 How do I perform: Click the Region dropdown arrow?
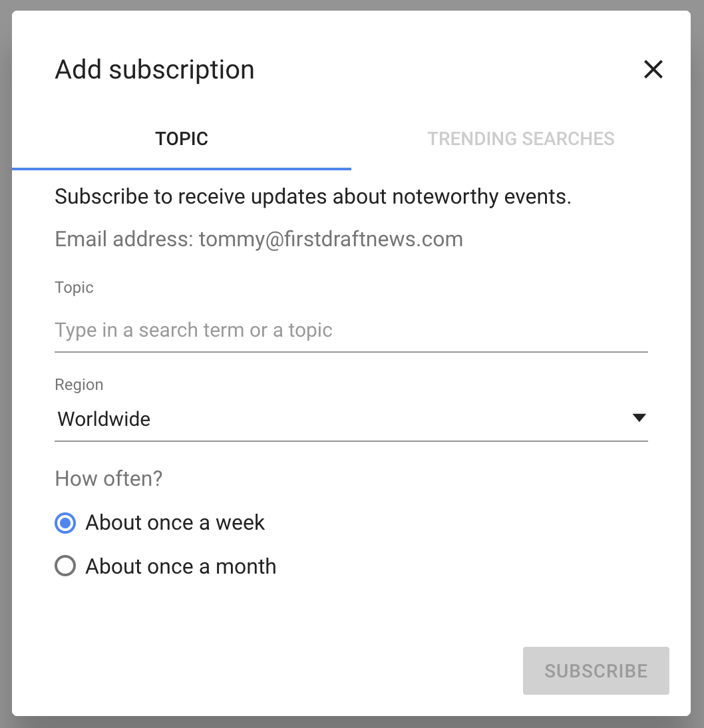639,418
